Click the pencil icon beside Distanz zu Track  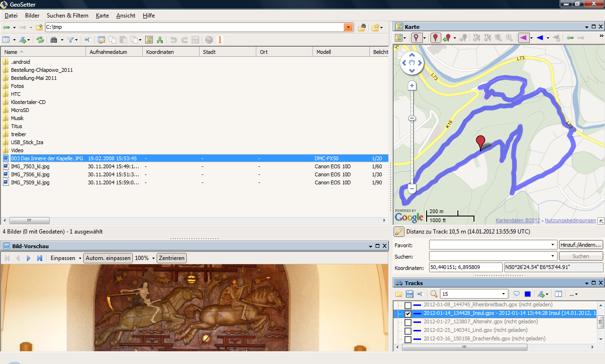click(x=399, y=232)
